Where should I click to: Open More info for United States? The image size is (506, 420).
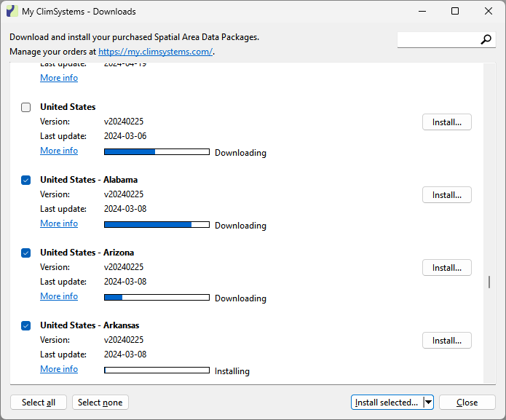[59, 151]
